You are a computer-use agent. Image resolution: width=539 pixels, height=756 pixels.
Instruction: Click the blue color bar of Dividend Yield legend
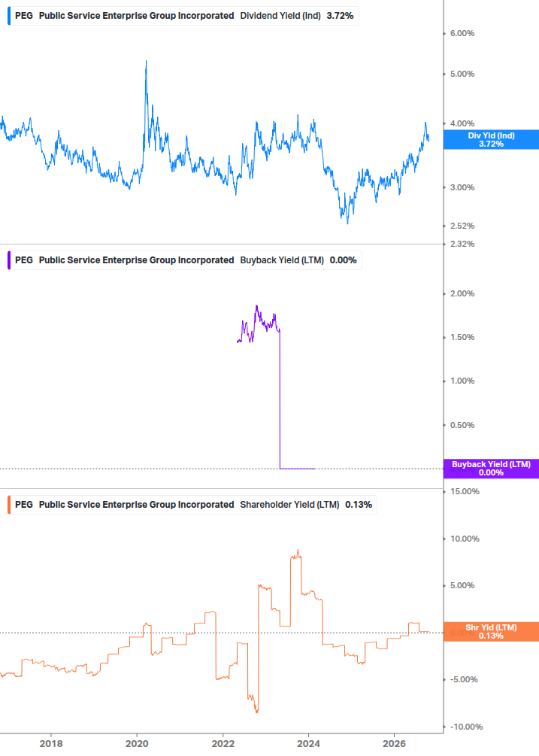point(9,16)
